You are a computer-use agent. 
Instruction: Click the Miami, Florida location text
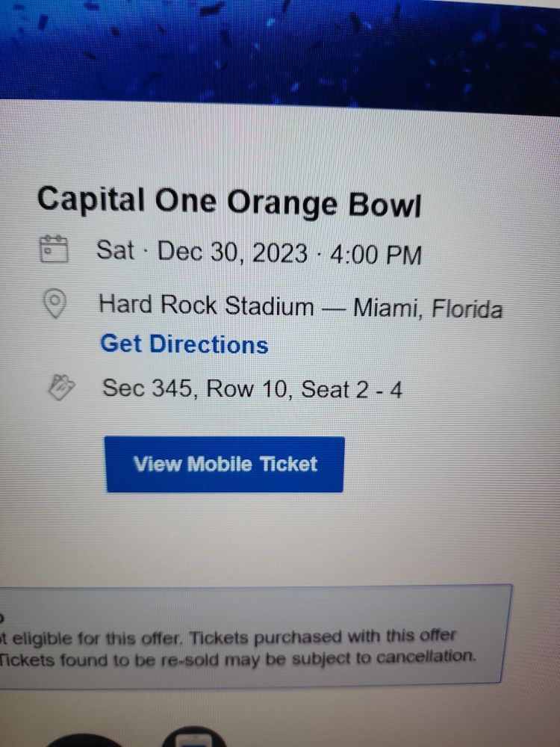point(427,308)
